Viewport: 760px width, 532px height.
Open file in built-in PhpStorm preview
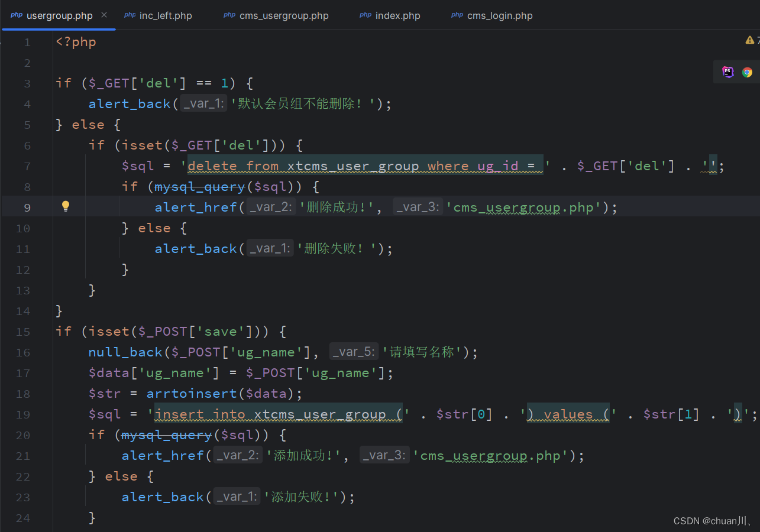click(x=728, y=72)
